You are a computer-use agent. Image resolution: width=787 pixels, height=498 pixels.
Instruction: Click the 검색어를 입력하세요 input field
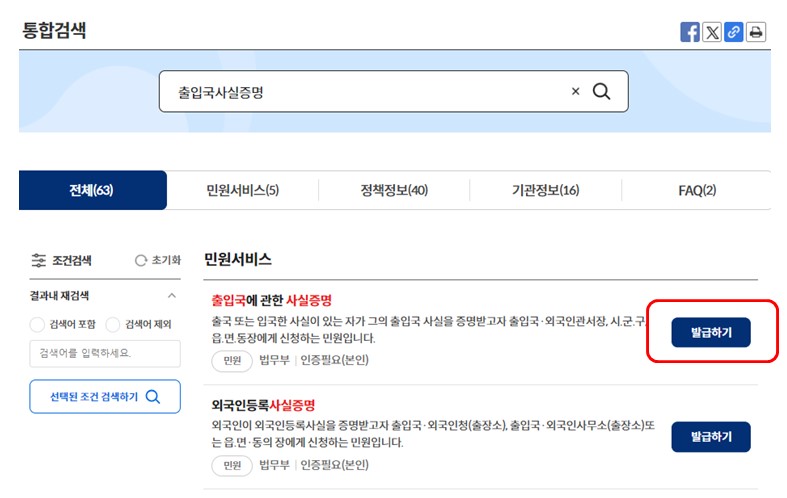105,353
